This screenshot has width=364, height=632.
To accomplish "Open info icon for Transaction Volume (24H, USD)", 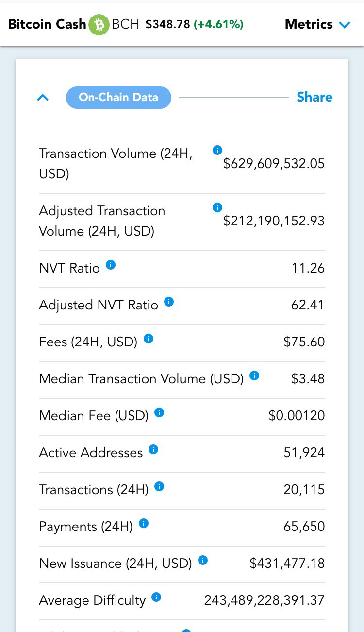I will click(x=217, y=150).
